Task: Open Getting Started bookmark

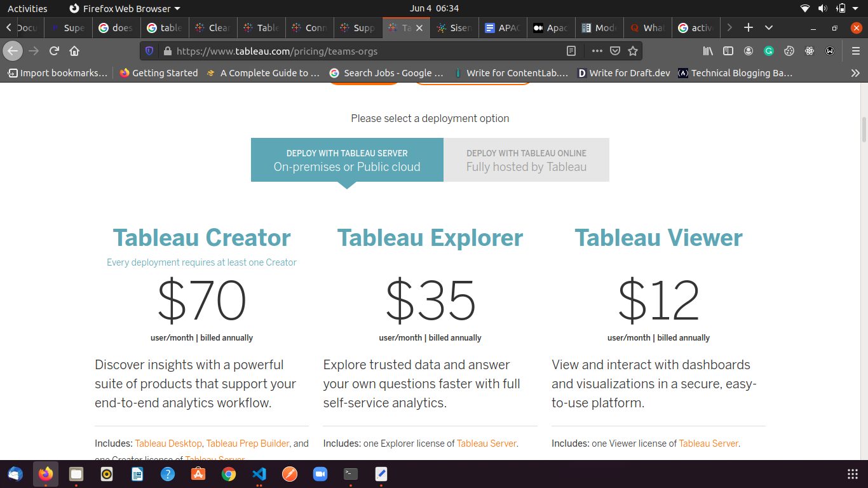Action: (159, 73)
